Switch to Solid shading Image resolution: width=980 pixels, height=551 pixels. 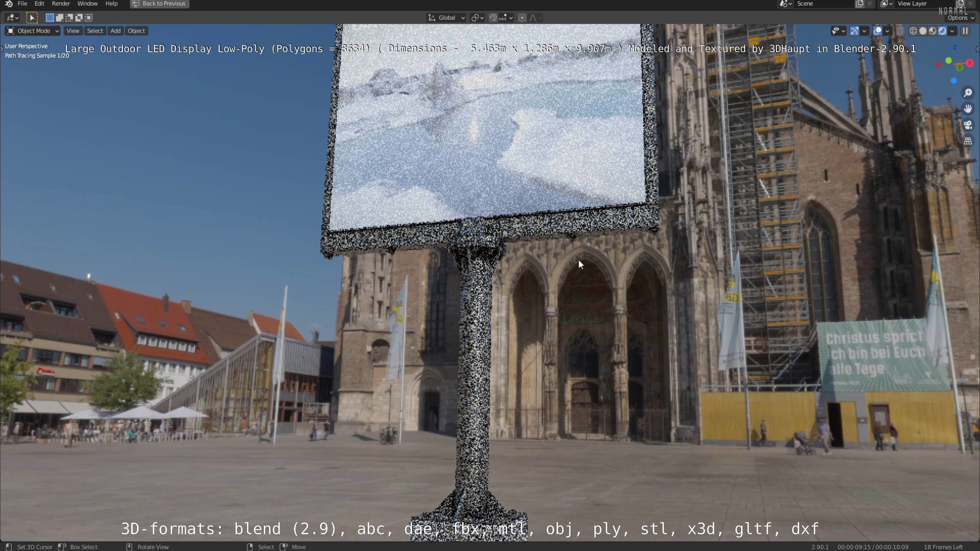click(923, 31)
